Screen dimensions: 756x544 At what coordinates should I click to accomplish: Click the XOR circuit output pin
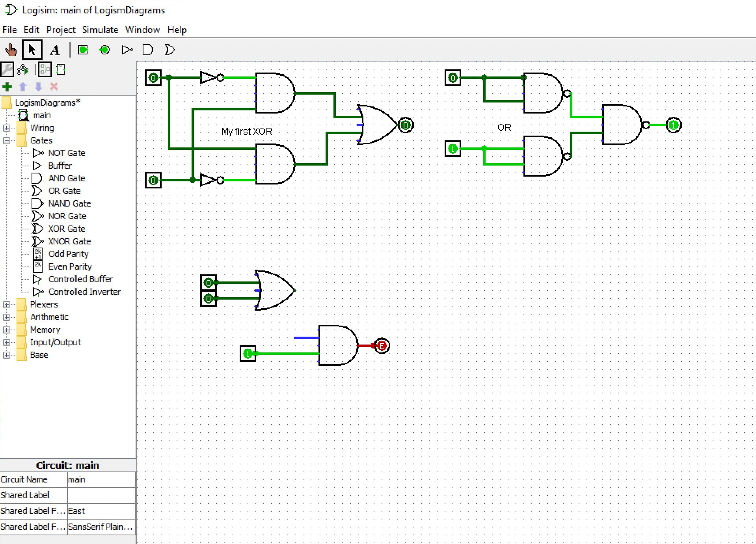tap(406, 125)
